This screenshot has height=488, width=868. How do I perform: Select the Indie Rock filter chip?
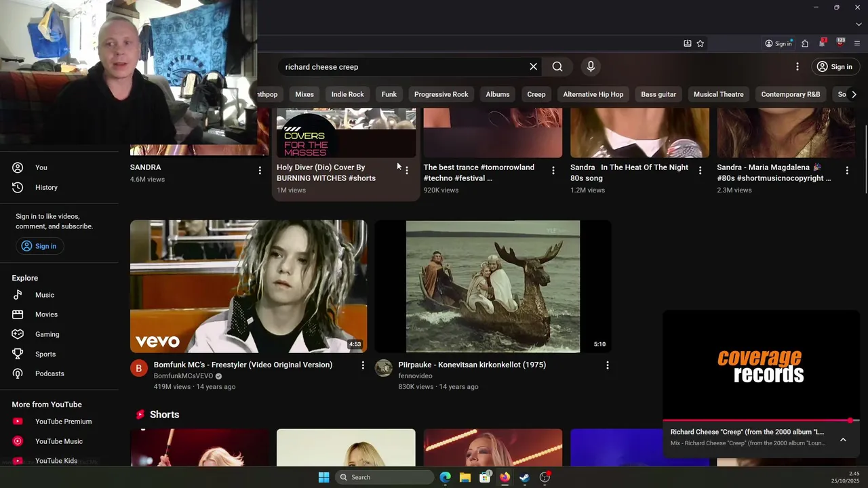pos(348,94)
